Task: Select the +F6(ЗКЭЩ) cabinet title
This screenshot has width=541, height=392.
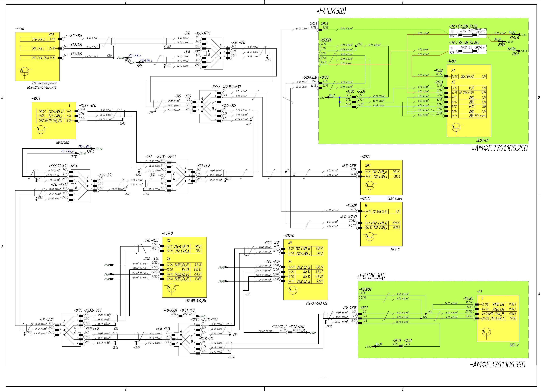Action: 371,276
